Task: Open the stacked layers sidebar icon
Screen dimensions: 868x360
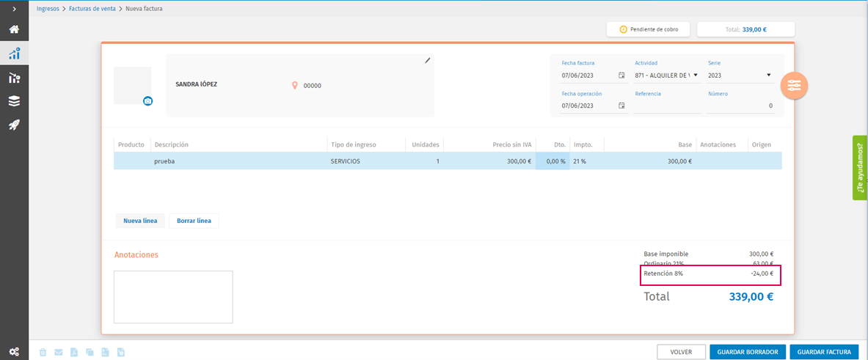Action: (x=15, y=101)
